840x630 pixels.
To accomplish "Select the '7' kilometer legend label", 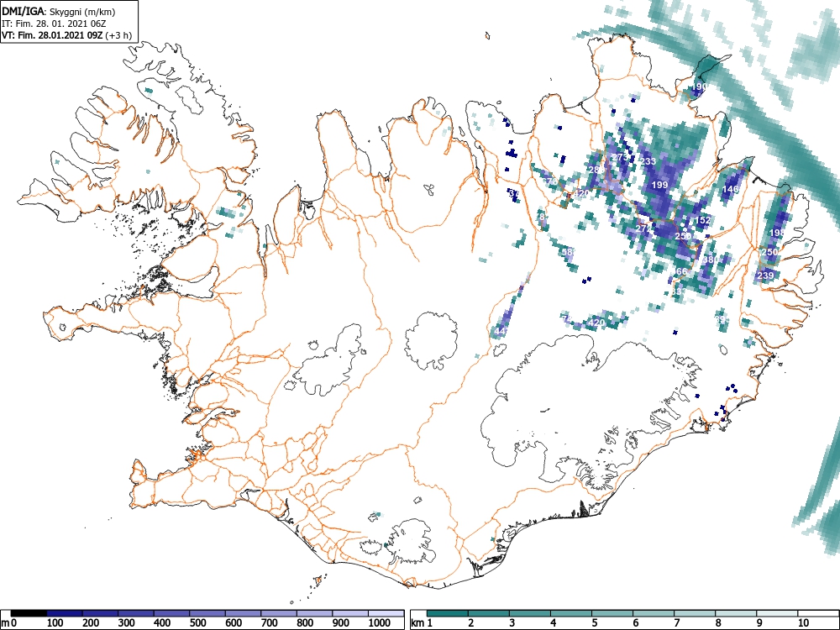I will pyautogui.click(x=676, y=623).
